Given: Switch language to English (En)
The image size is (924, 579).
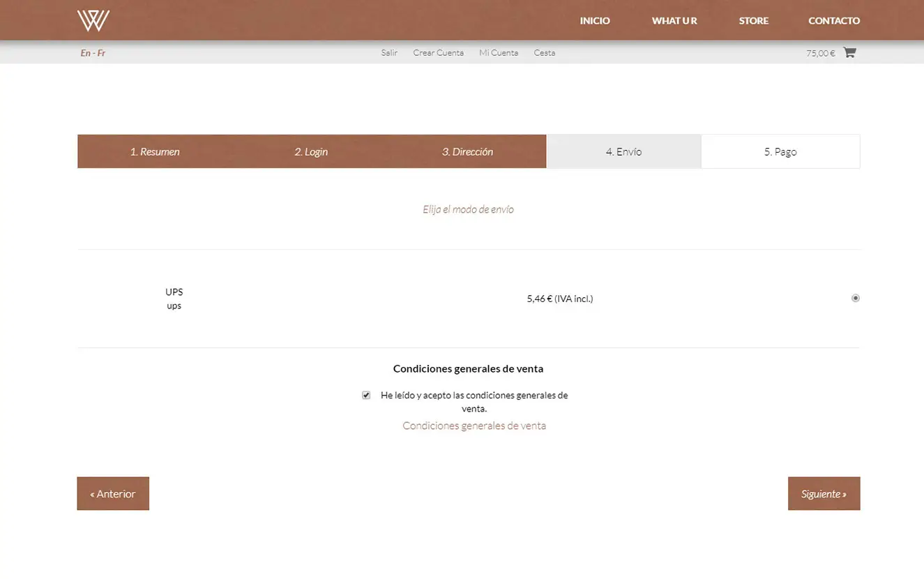Looking at the screenshot, I should pyautogui.click(x=85, y=53).
